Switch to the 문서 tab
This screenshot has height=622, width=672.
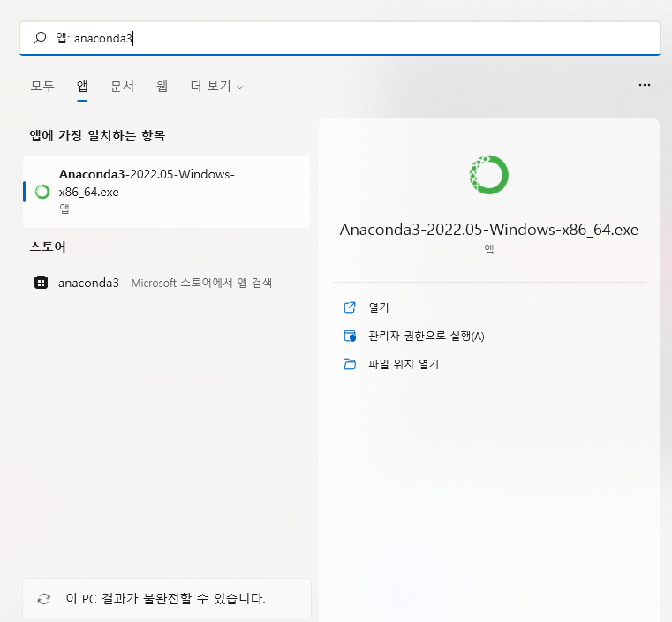pos(122,87)
